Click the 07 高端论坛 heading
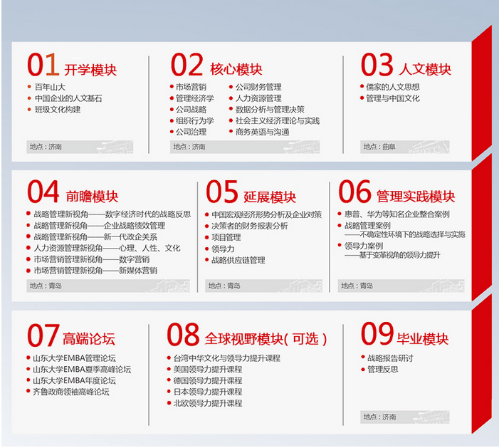This screenshot has width=499, height=448. click(x=70, y=335)
